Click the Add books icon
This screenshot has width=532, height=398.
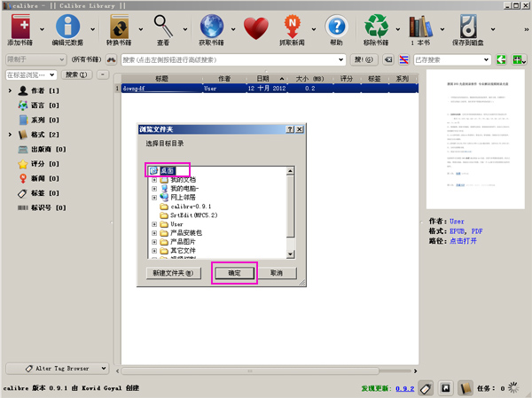[20, 27]
